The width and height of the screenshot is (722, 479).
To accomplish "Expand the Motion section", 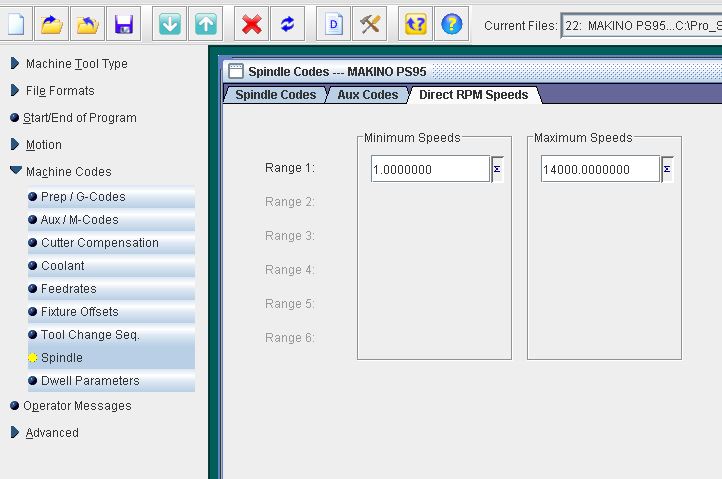I will point(15,144).
